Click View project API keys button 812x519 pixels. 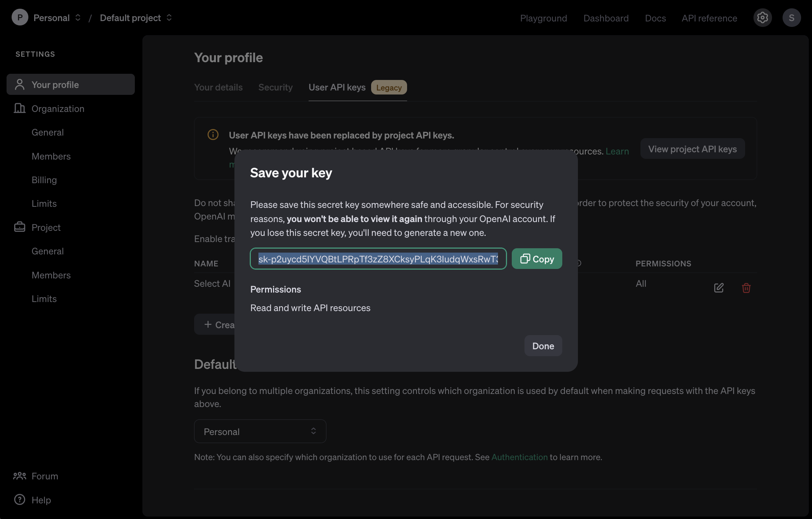[692, 149]
